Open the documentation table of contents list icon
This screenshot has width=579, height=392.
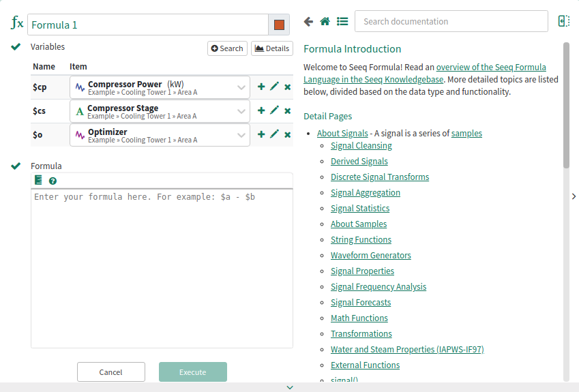click(342, 22)
